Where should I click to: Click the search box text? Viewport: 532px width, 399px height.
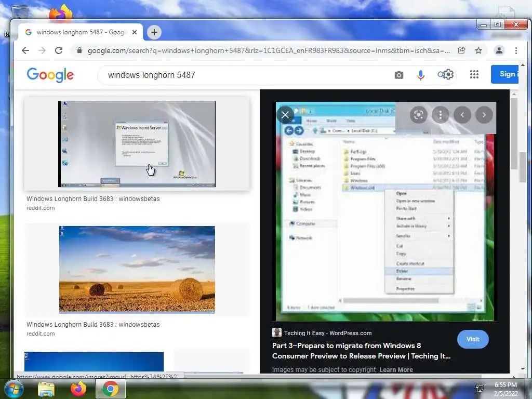[x=151, y=75]
